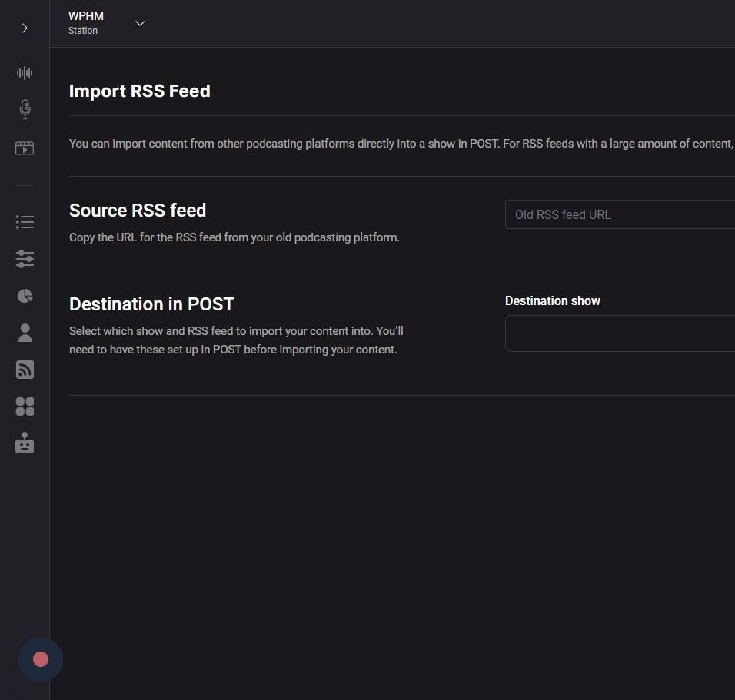Click the Source RSS feed section title
This screenshot has width=735, height=700.
point(138,211)
